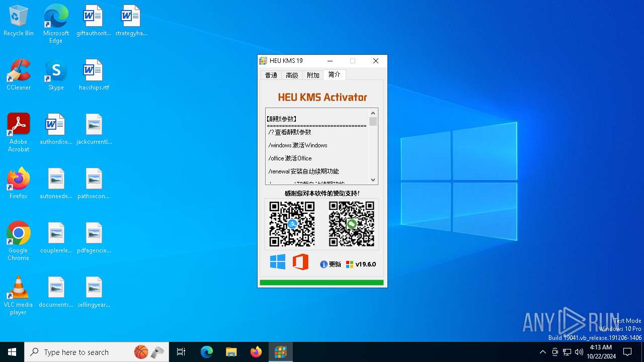Open network status icon in tray
Viewport: 644px width, 362px height.
point(567,352)
